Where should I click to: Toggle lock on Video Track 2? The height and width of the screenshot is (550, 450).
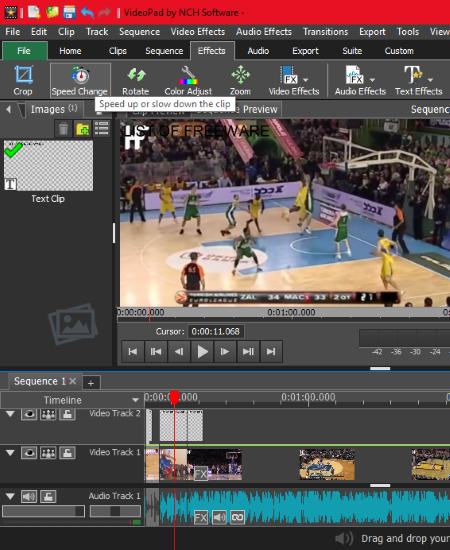67,414
